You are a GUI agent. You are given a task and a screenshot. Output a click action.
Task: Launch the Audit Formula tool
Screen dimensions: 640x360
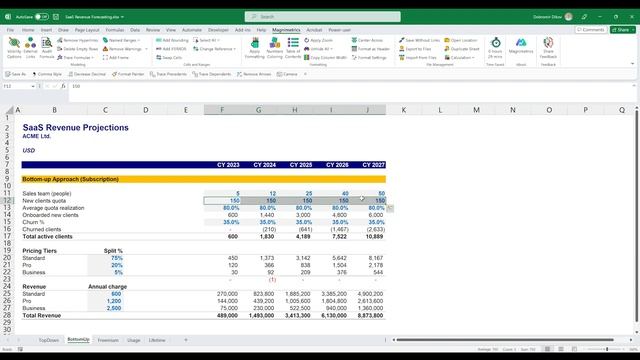coord(47,48)
